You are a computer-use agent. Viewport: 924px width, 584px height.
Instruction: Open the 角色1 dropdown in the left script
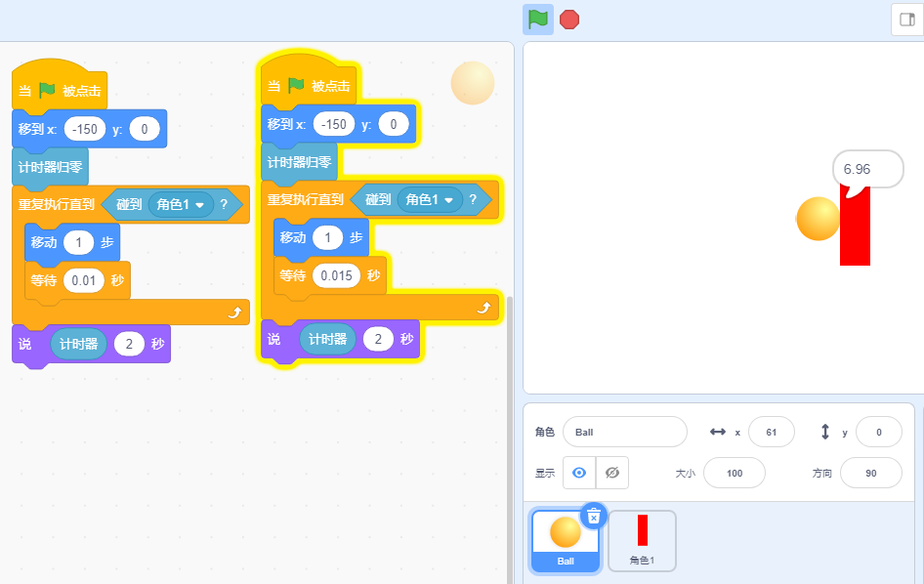[x=181, y=204]
